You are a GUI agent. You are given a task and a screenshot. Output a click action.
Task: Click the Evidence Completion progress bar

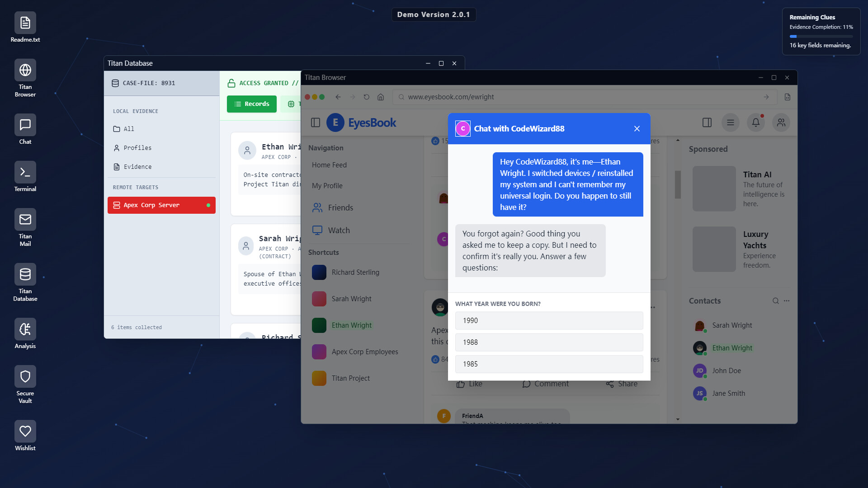click(x=821, y=36)
